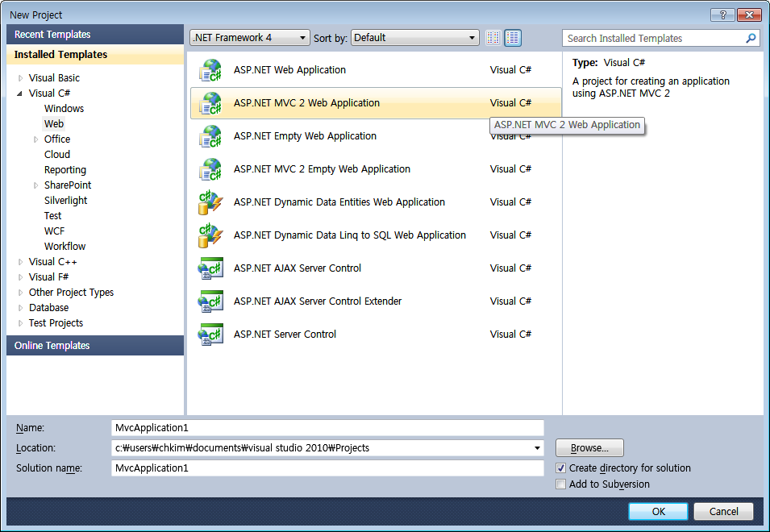Screen dimensions: 770x532
Task: Select the Visual C++ tree label
Action: (52, 262)
